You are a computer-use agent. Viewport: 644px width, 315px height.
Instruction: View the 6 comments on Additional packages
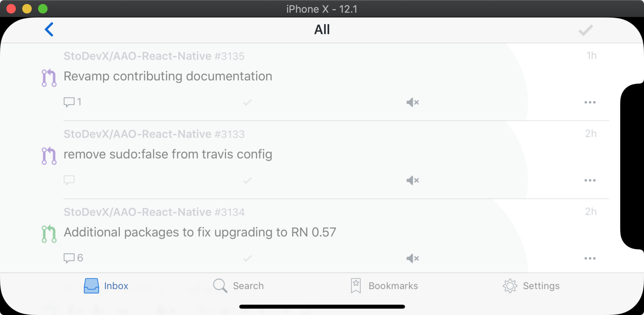(x=73, y=258)
